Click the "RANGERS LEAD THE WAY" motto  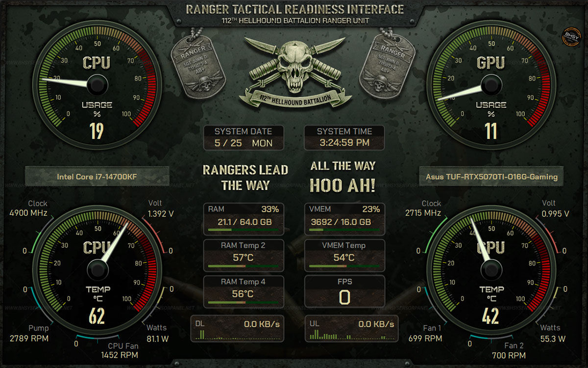245,178
